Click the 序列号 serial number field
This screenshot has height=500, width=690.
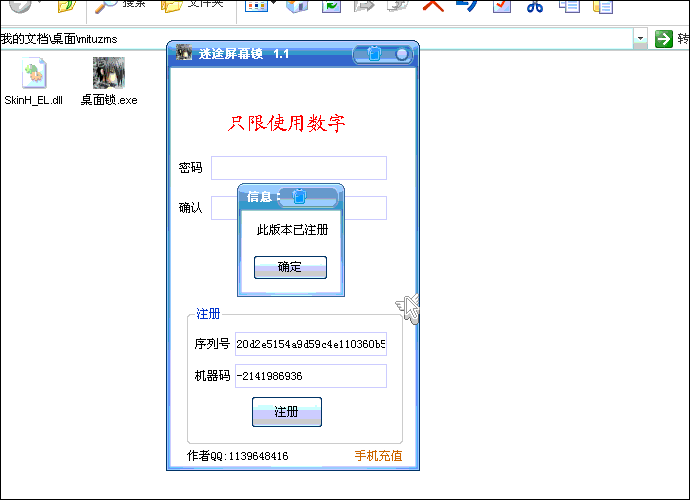pos(311,344)
